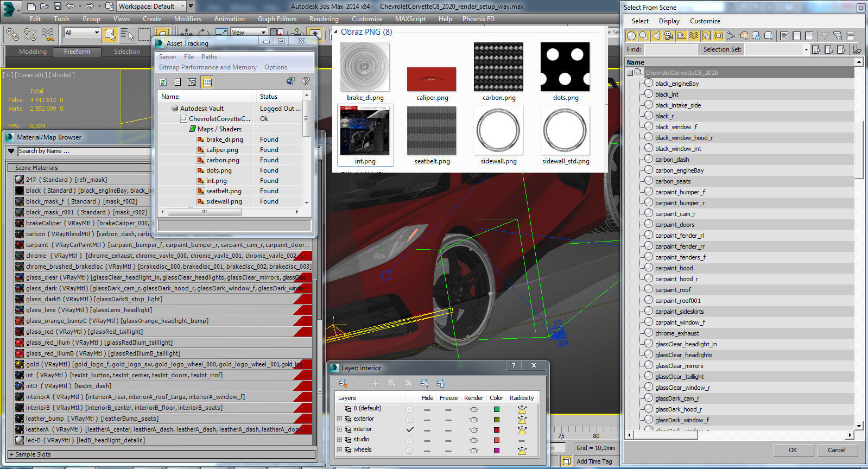Viewport: 868px width, 469px height.
Task: Click Refresh icon in Asset Tracking
Action: [163, 82]
